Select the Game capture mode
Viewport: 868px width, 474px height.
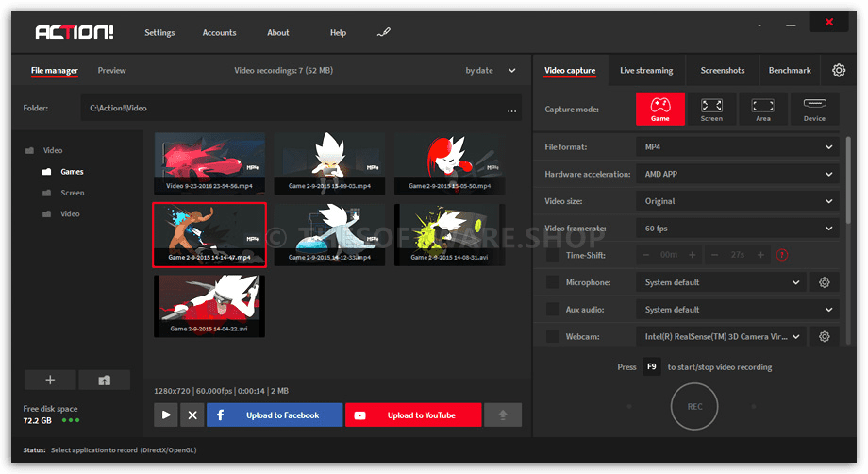(x=659, y=109)
